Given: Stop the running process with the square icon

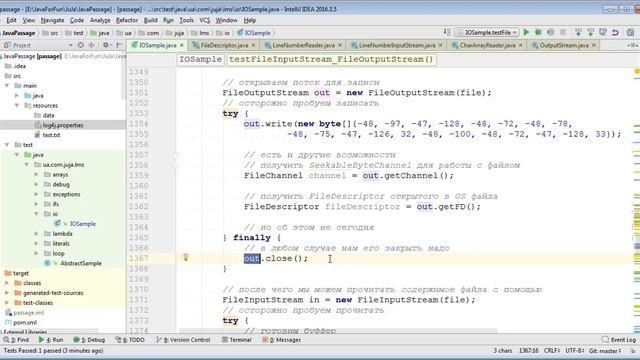Looking at the screenshot, I should click(x=563, y=32).
